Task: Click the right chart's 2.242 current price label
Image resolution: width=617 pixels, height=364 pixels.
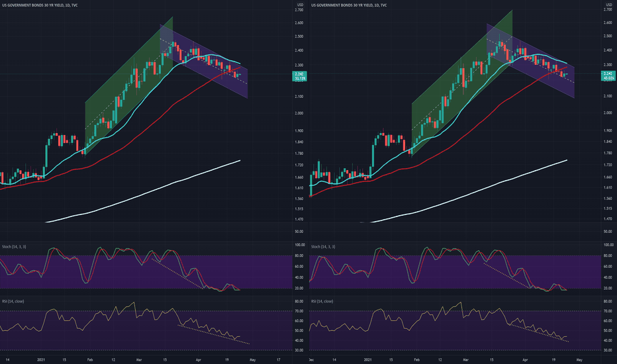Action: pyautogui.click(x=608, y=74)
